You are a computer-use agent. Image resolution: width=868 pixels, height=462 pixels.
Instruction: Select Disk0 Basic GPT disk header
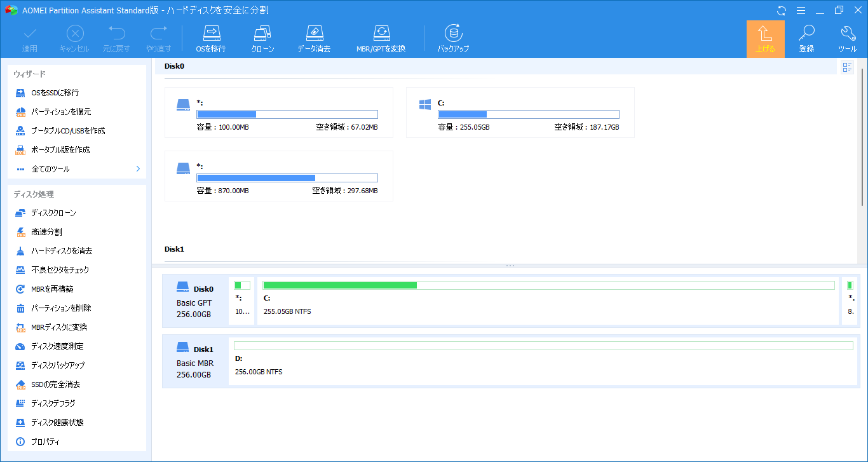coord(195,301)
